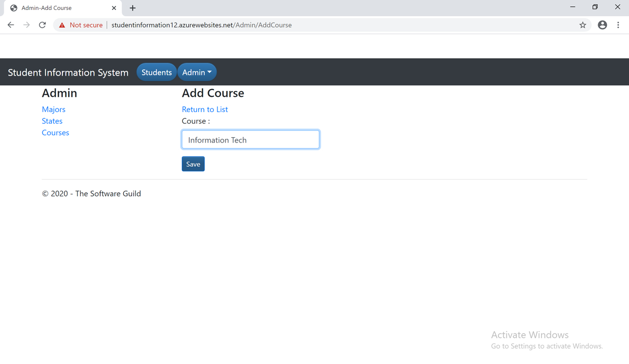This screenshot has width=629, height=364.
Task: Reload the page with the refresh icon
Action: click(42, 25)
